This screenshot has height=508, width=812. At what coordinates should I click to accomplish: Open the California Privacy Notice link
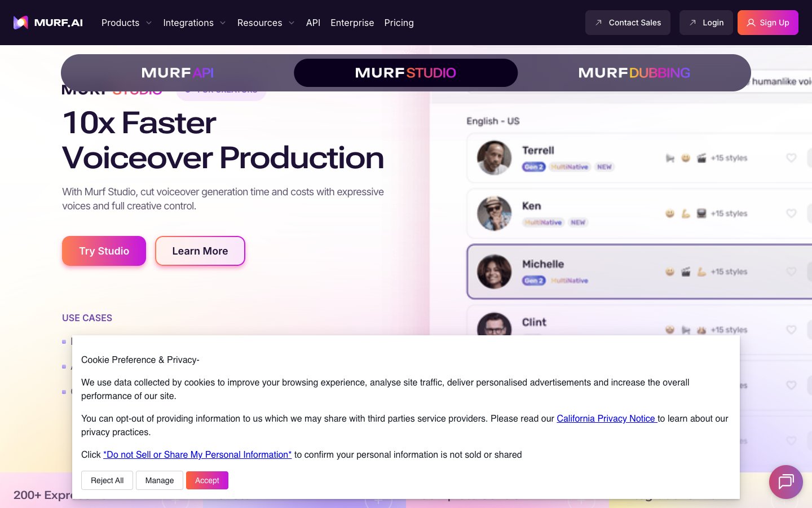click(606, 418)
